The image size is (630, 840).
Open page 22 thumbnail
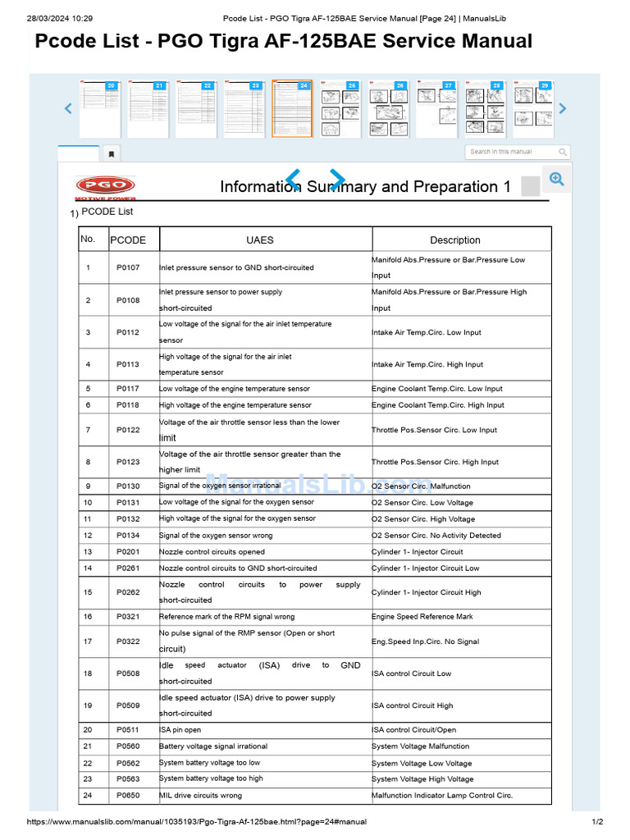point(196,109)
